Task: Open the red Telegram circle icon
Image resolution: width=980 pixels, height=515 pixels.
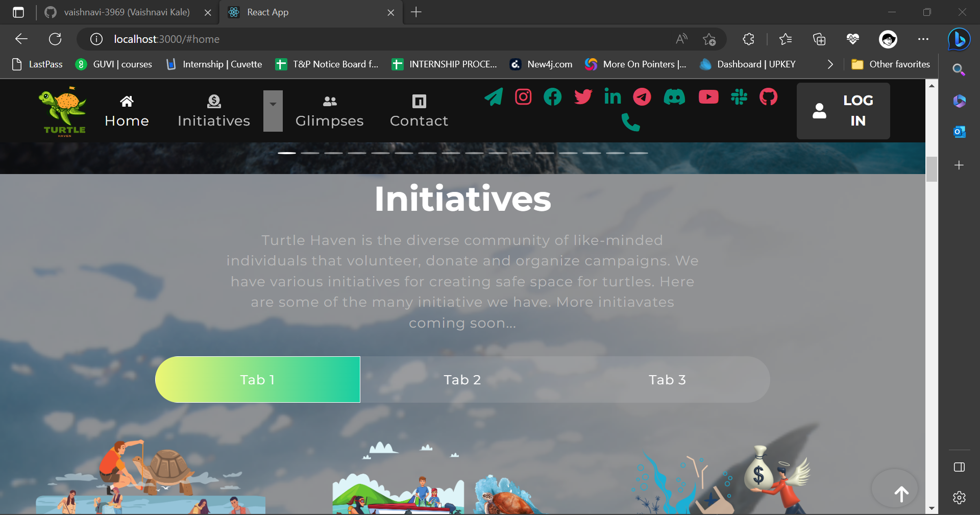Action: tap(642, 96)
